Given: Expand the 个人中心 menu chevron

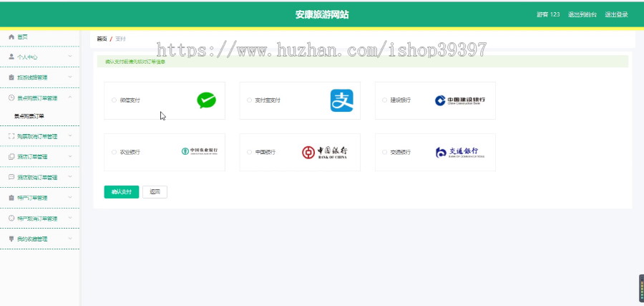Looking at the screenshot, I should 70,57.
